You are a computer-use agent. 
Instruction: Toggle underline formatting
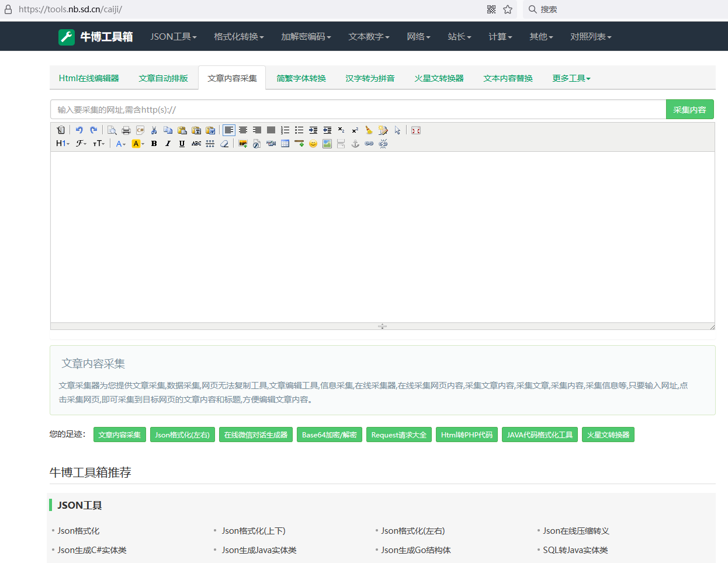point(182,144)
